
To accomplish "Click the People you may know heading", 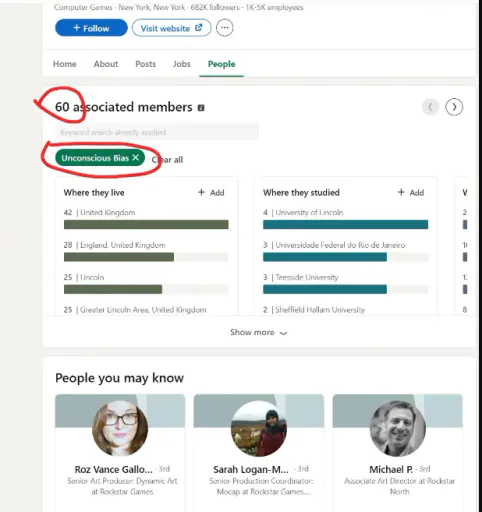I will (x=119, y=378).
